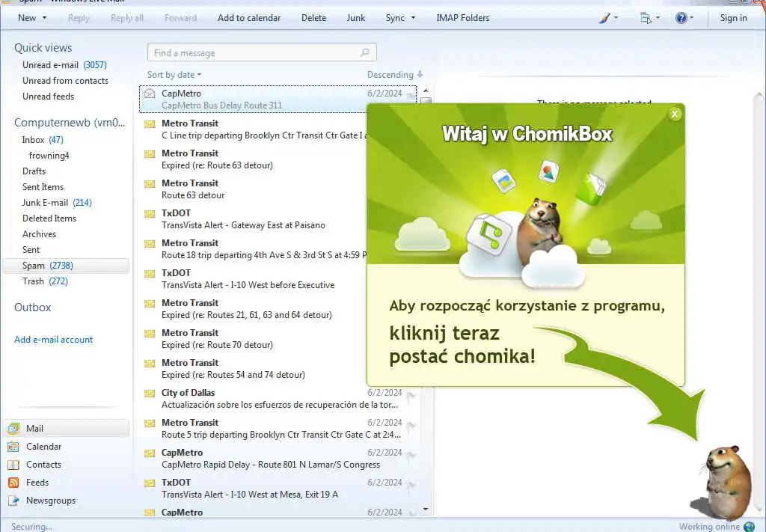Open Unread feeds view
Image resolution: width=766 pixels, height=532 pixels.
(49, 97)
